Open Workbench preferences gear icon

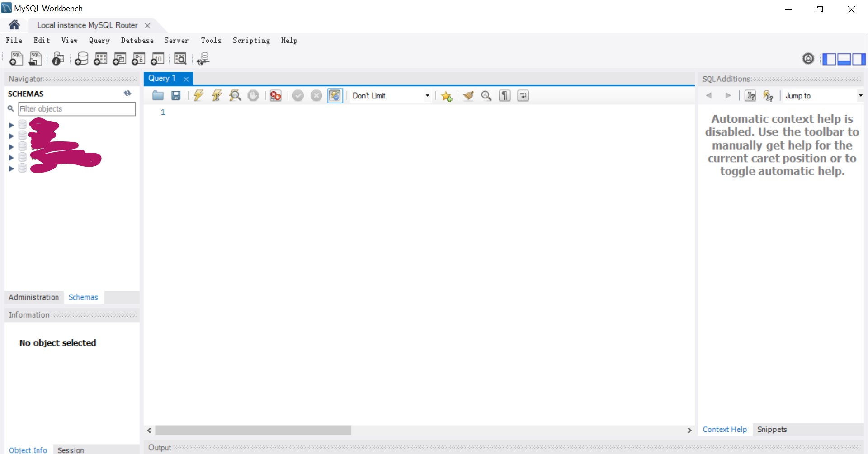coord(808,58)
